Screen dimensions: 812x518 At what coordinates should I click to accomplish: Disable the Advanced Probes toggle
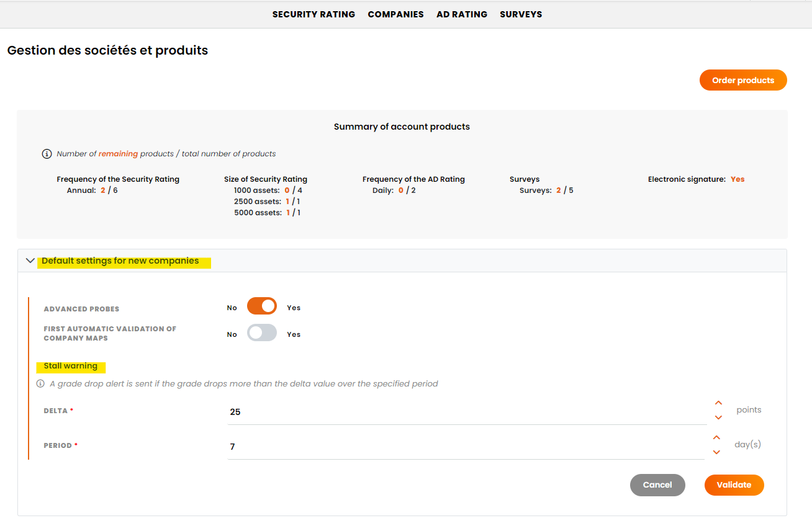pyautogui.click(x=261, y=306)
